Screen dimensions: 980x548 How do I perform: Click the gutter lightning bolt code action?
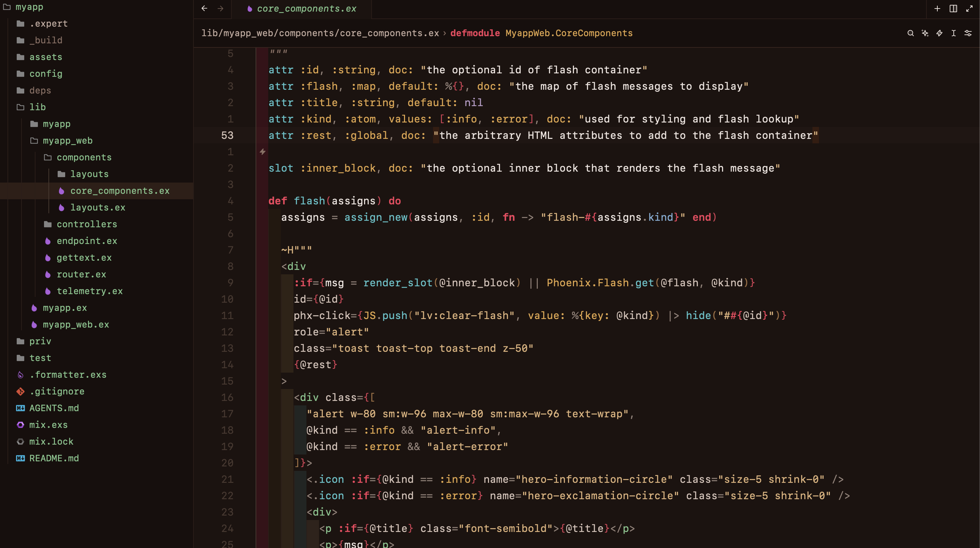pyautogui.click(x=262, y=152)
